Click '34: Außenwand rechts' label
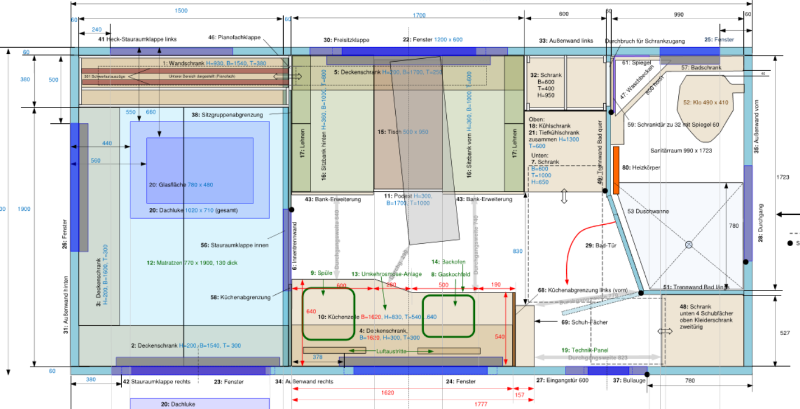The image size is (800, 409). [304, 381]
